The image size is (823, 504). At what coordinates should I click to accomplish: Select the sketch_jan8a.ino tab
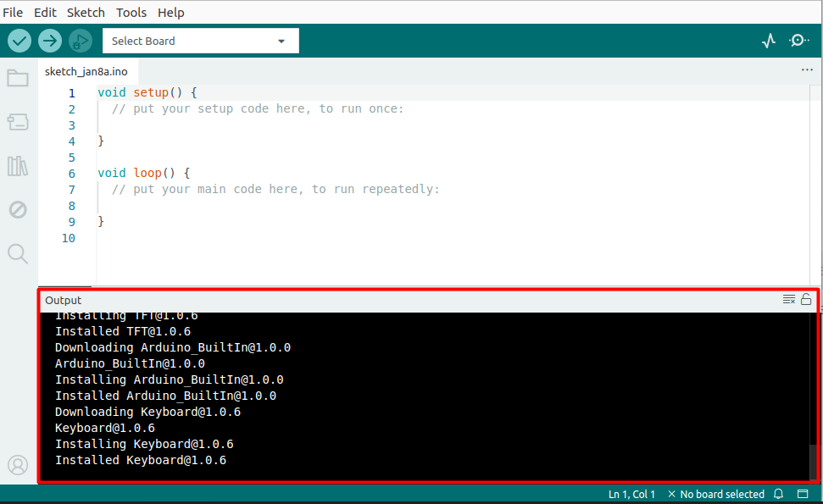(x=86, y=72)
